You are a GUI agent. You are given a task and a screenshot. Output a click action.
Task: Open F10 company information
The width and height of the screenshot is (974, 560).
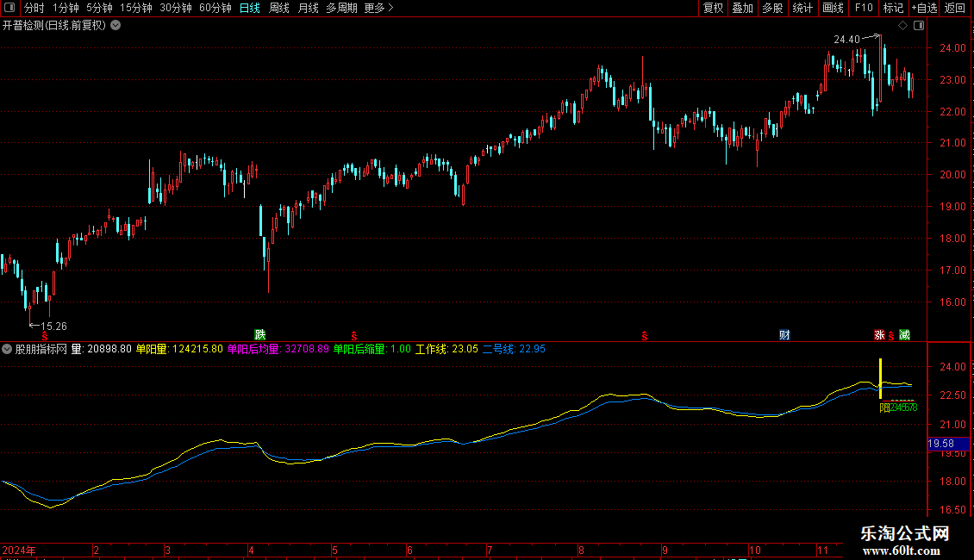(864, 8)
